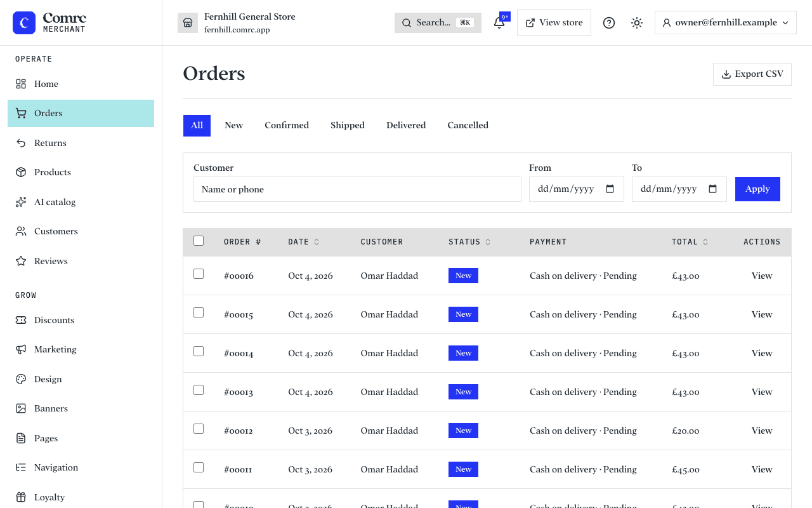Open the owner@fernhill.example account dropdown
This screenshot has height=508, width=812.
click(x=726, y=23)
